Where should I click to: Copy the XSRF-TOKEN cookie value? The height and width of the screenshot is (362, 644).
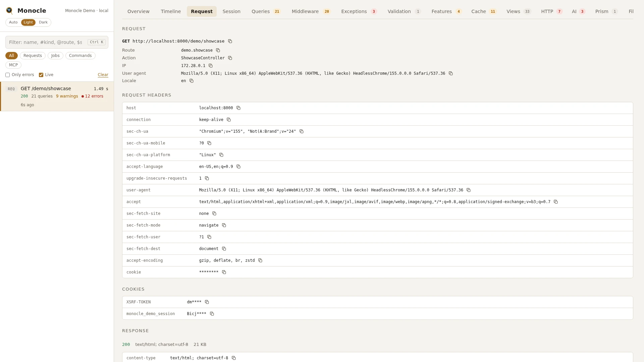(x=207, y=302)
